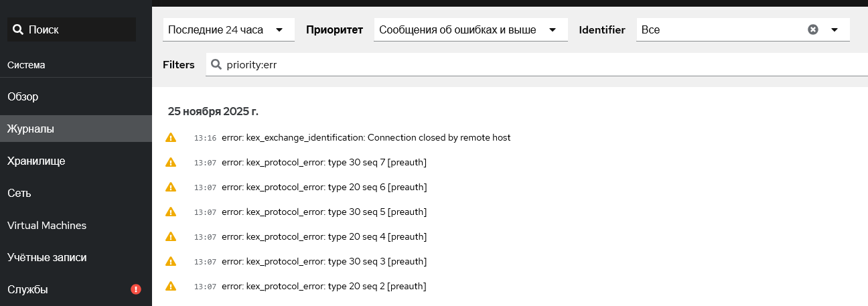
Task: Click the magnifier icon in Filters field
Action: pos(216,64)
